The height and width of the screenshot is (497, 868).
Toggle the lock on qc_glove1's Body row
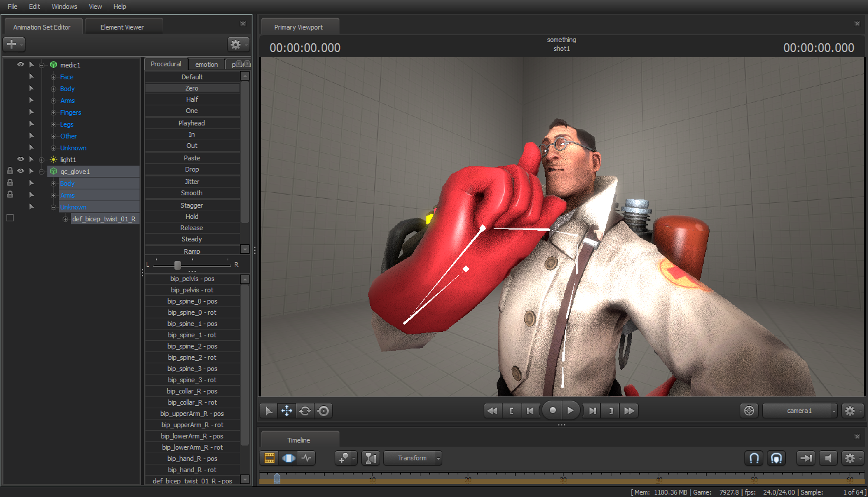10,183
